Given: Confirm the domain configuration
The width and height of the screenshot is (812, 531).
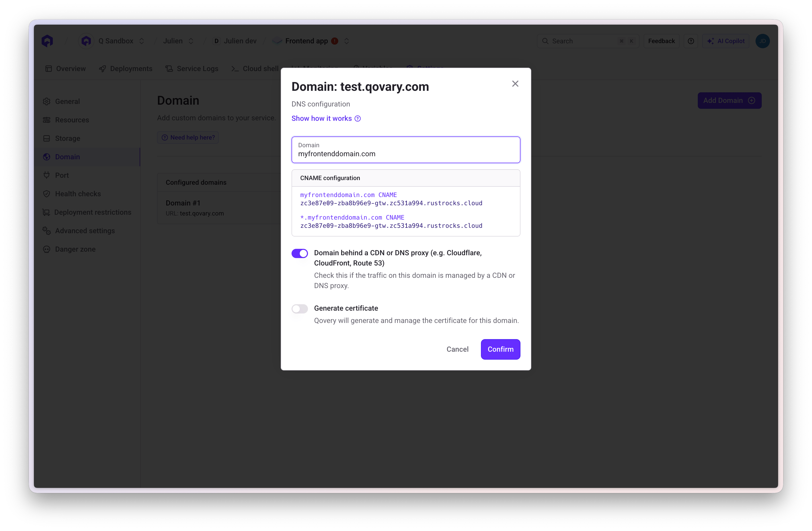Looking at the screenshot, I should (500, 349).
